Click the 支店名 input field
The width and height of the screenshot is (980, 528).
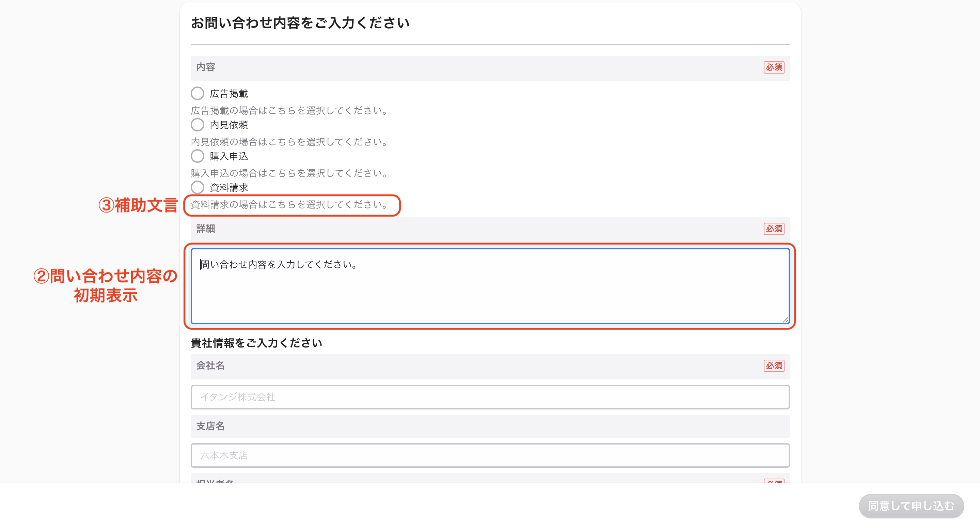[x=490, y=455]
